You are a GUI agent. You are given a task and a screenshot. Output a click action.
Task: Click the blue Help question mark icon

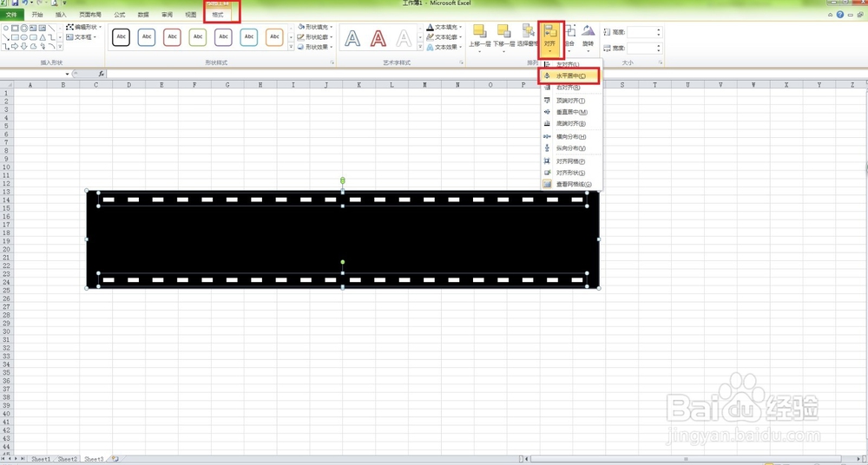tap(840, 15)
